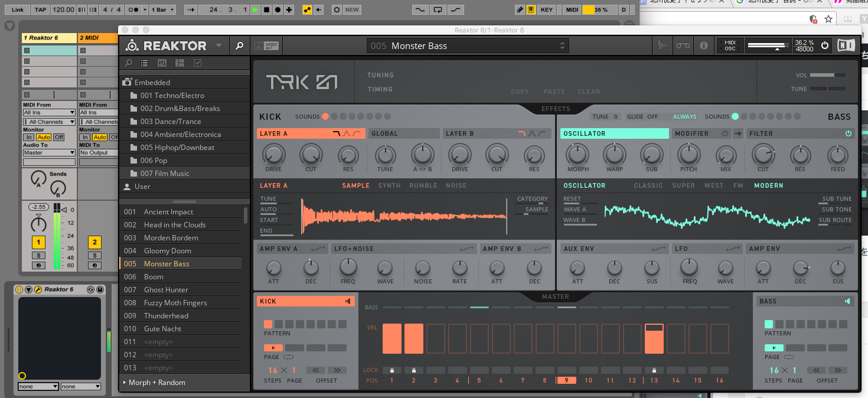Open Audio To Master dropdown

49,152
